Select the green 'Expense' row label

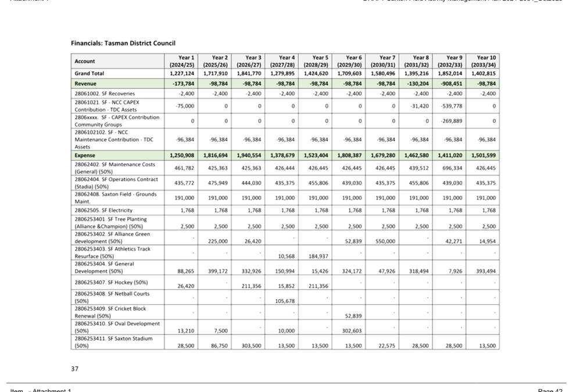pos(85,155)
